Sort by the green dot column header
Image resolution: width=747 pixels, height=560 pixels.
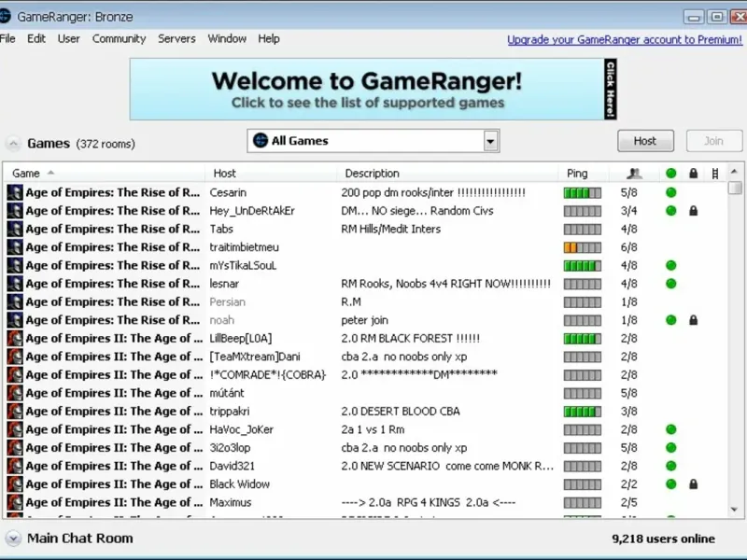click(670, 174)
